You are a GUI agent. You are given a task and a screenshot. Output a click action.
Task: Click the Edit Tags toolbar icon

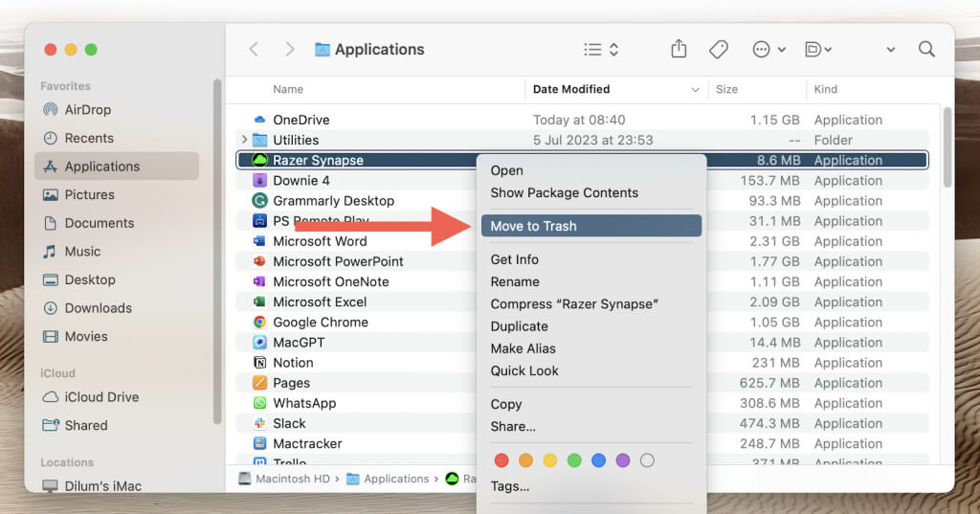point(719,49)
